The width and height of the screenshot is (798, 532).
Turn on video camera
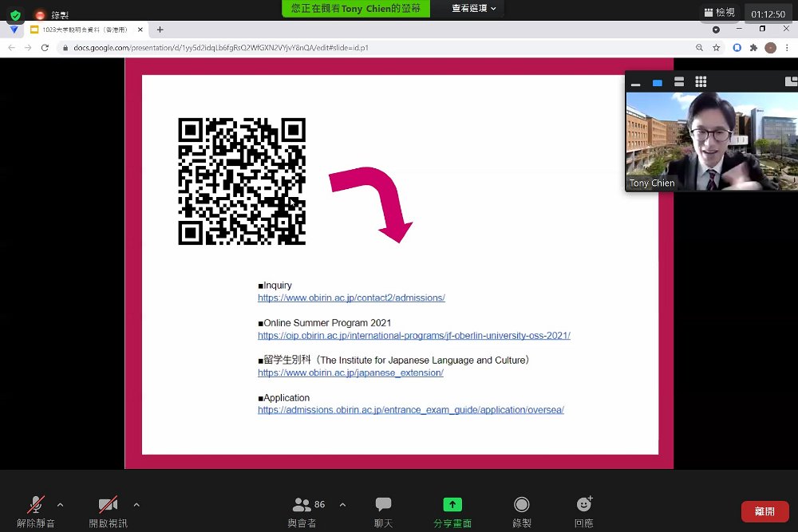108,505
